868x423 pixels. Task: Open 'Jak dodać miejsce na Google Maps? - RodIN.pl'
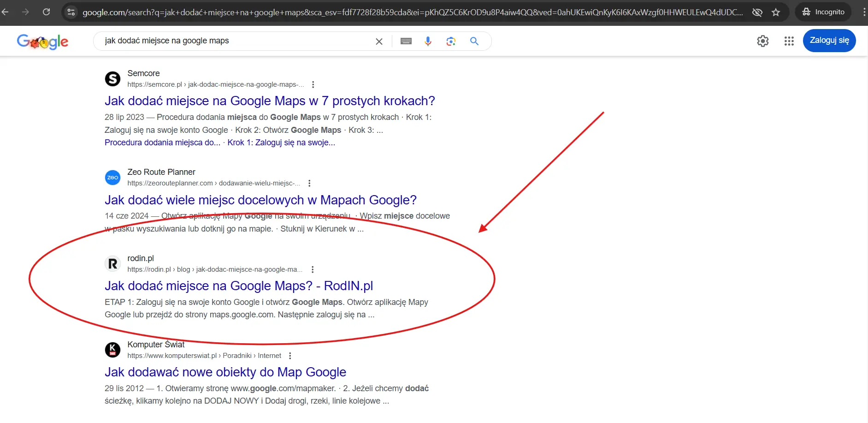[x=239, y=286]
